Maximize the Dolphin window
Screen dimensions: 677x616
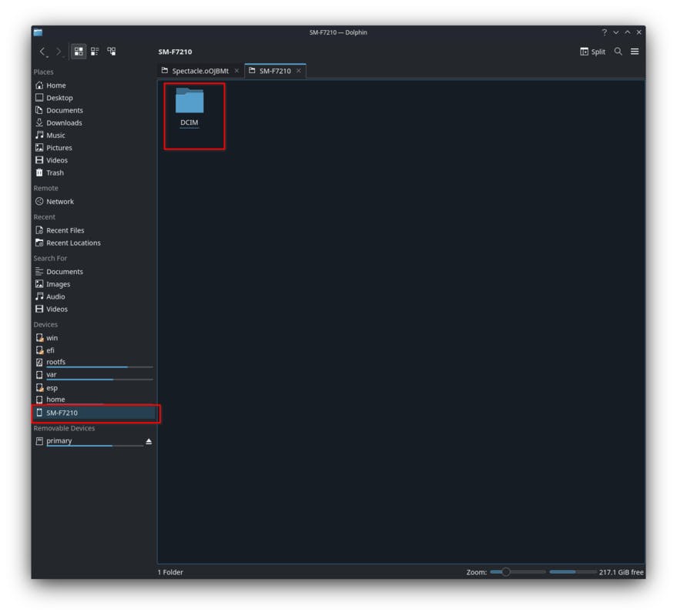pos(628,32)
